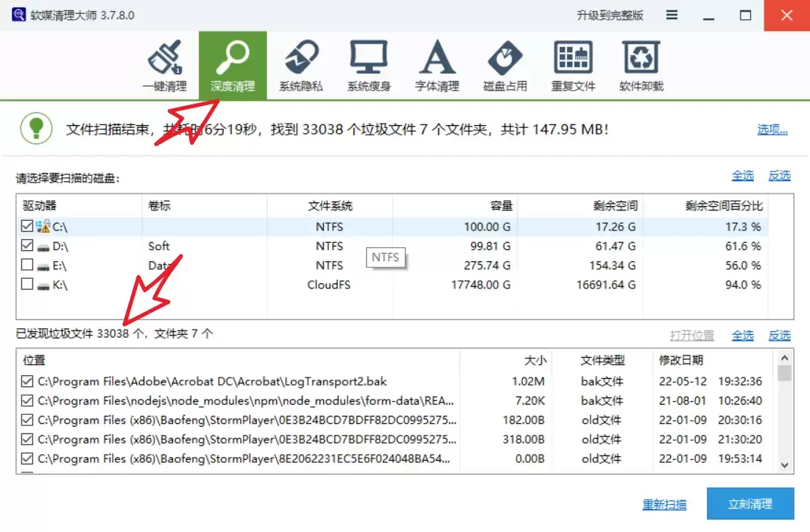Image resolution: width=810 pixels, height=532 pixels.
Task: Select the 深度清理 deep clean tab
Action: coord(233,65)
